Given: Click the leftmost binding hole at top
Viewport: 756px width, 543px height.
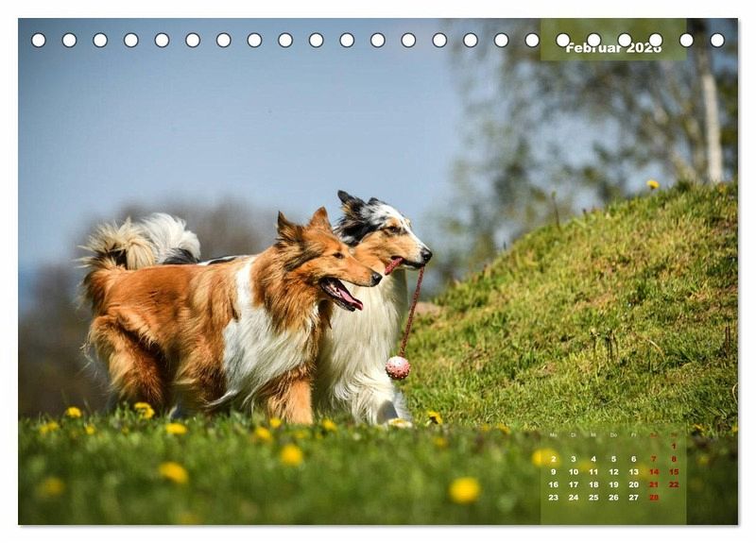Looking at the screenshot, I should pyautogui.click(x=39, y=40).
